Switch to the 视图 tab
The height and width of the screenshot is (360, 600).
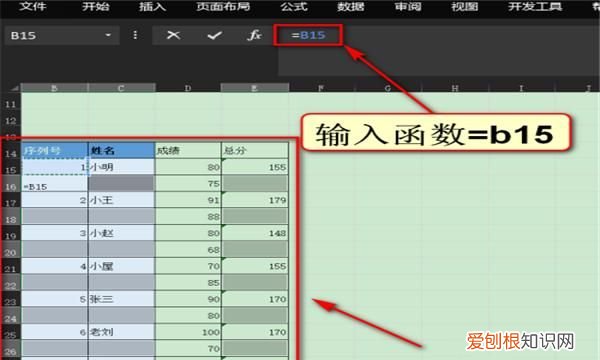pyautogui.click(x=465, y=6)
